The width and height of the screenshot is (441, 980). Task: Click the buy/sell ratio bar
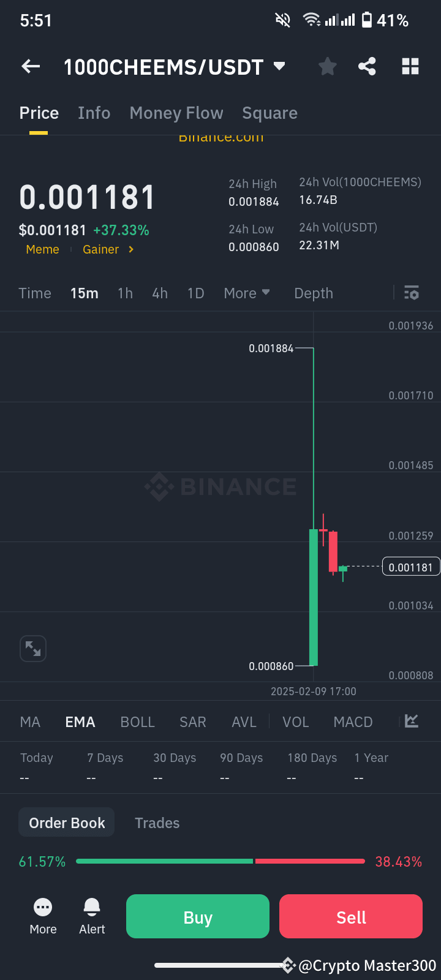pos(221,861)
